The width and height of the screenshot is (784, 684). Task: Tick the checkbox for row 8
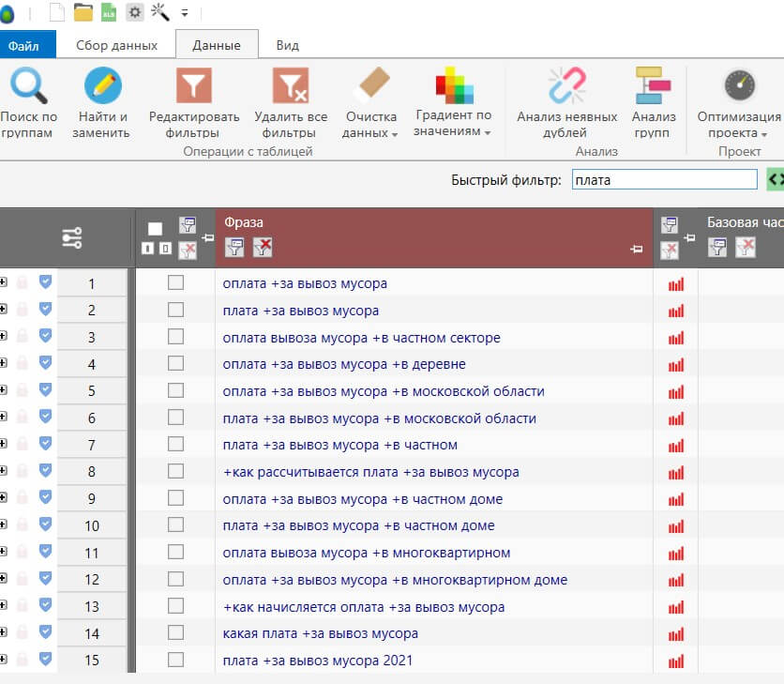click(x=175, y=471)
